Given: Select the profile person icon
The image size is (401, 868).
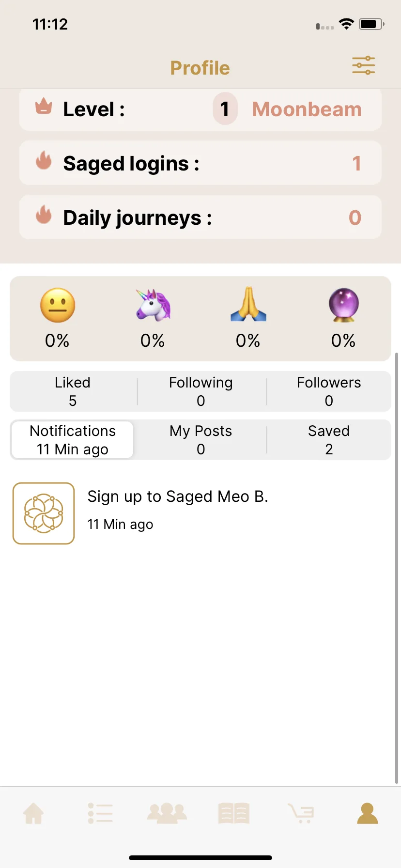Looking at the screenshot, I should click(368, 813).
